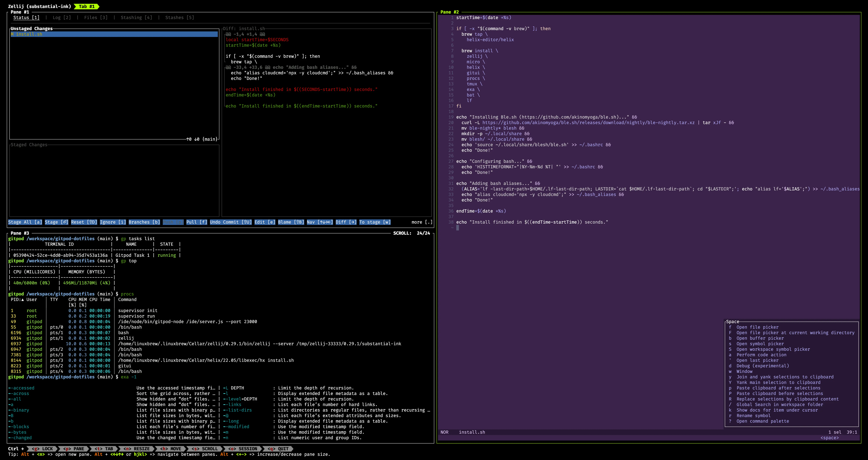Choose 'Debug (experimental)' in Helix Space menu

click(x=759, y=366)
